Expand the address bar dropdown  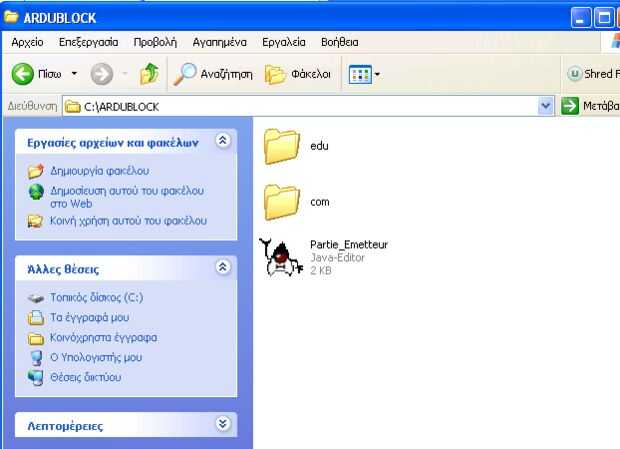click(546, 106)
